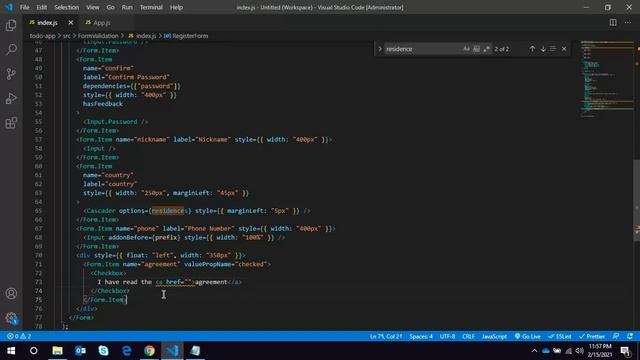This screenshot has width=640, height=360.
Task: Click ESLint status item
Action: click(560, 336)
